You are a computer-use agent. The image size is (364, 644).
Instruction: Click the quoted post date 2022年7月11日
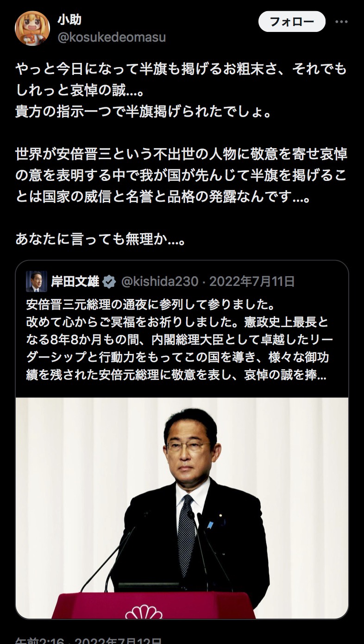(x=252, y=281)
